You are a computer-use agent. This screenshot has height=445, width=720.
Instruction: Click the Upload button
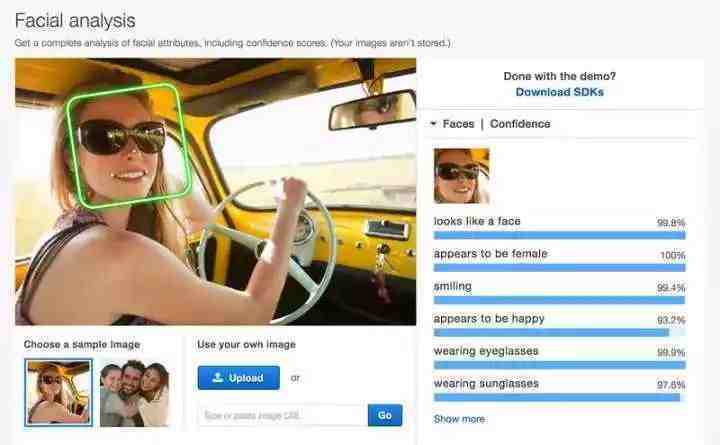[238, 377]
